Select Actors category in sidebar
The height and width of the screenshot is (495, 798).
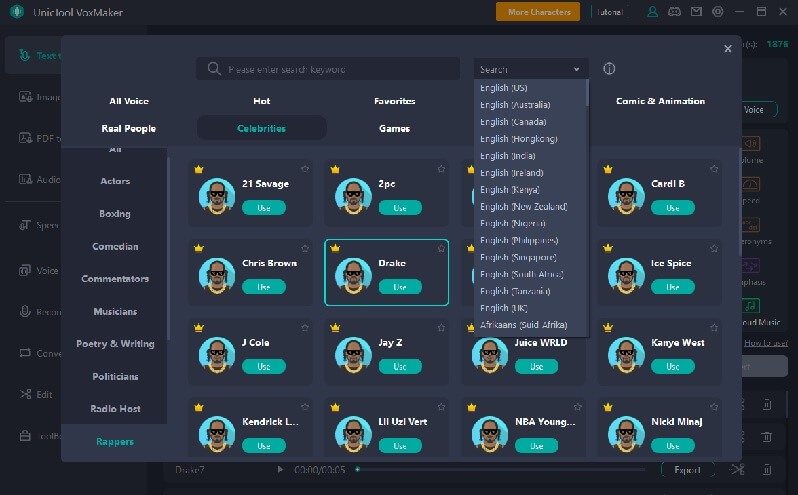[115, 181]
